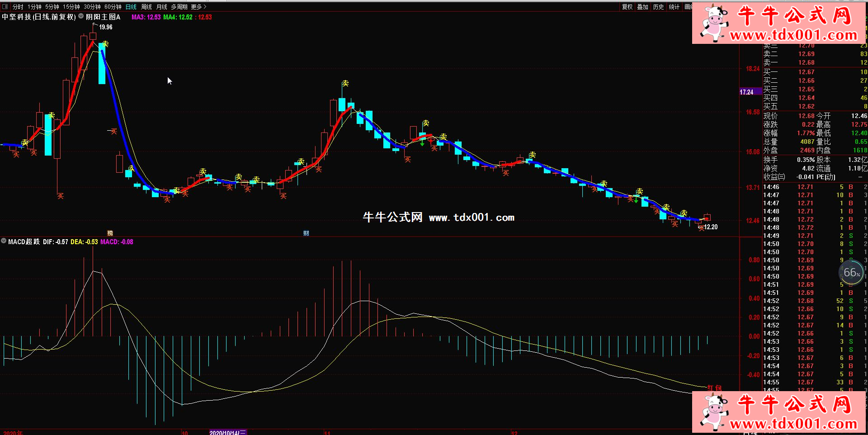Click the 买五 12.62 order book row
868x435 pixels.
coord(815,106)
